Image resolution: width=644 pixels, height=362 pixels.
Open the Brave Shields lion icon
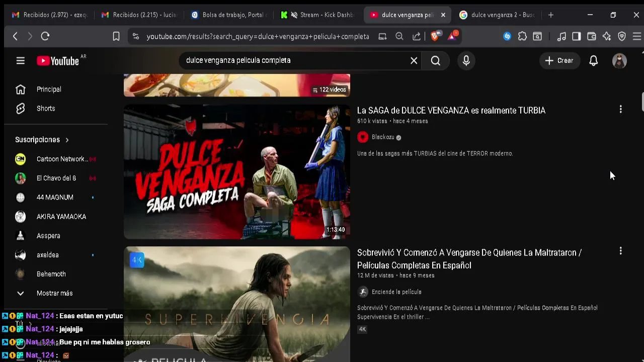(x=436, y=36)
